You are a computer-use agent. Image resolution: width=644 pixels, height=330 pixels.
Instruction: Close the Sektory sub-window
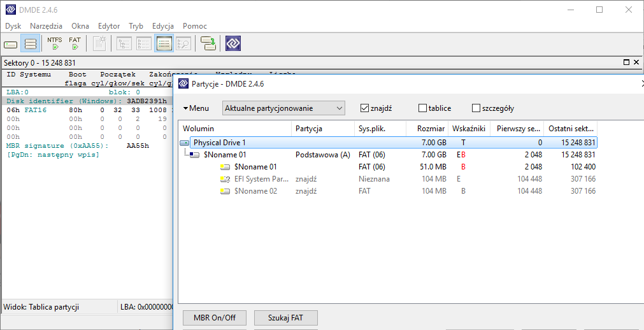pos(636,62)
